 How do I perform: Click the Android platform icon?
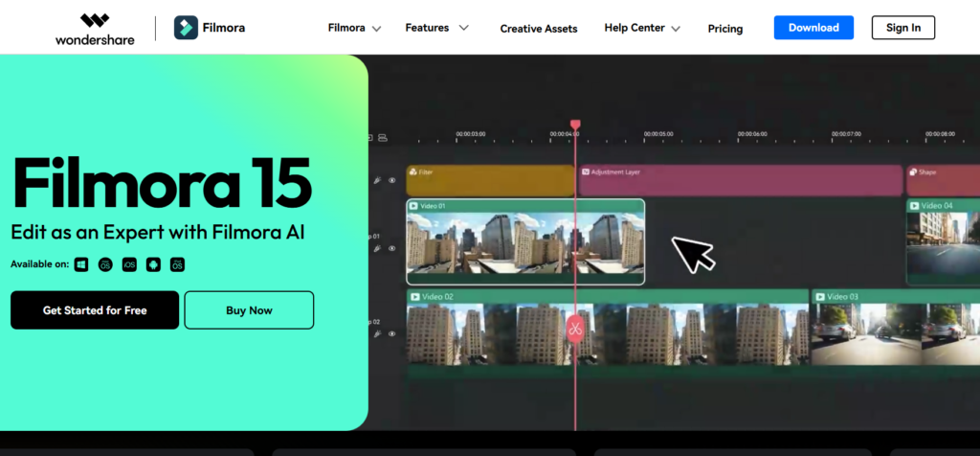[153, 264]
